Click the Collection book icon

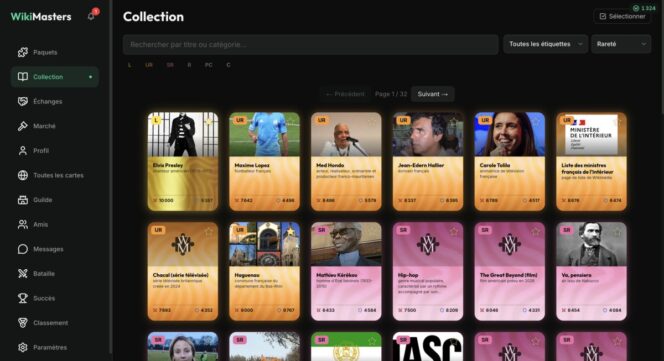click(23, 77)
